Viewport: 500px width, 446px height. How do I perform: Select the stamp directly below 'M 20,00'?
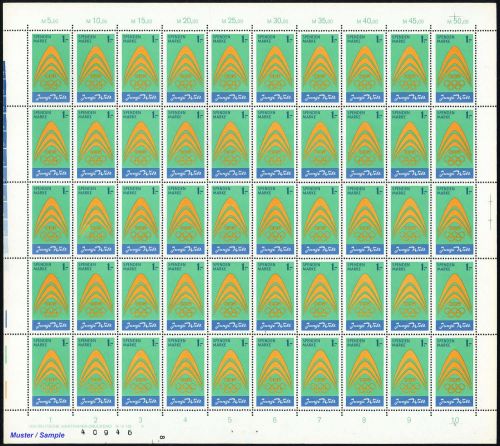pyautogui.click(x=186, y=68)
